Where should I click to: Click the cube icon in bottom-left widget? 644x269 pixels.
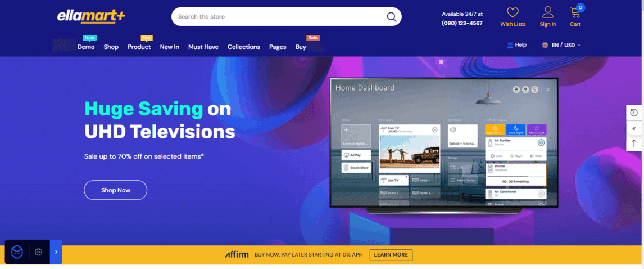pos(17,252)
